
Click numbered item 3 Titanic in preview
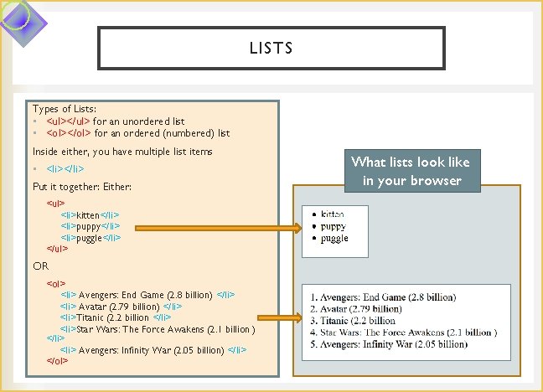click(353, 321)
